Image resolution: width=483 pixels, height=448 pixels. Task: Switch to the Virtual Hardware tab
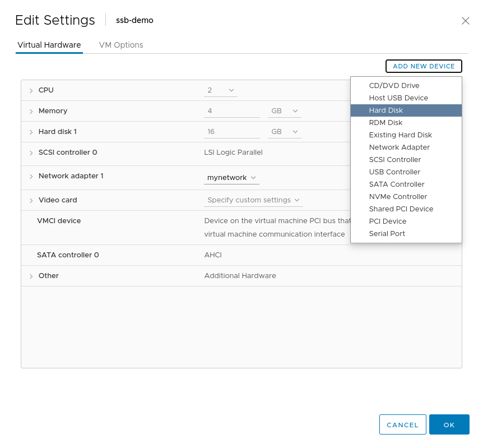(49, 45)
